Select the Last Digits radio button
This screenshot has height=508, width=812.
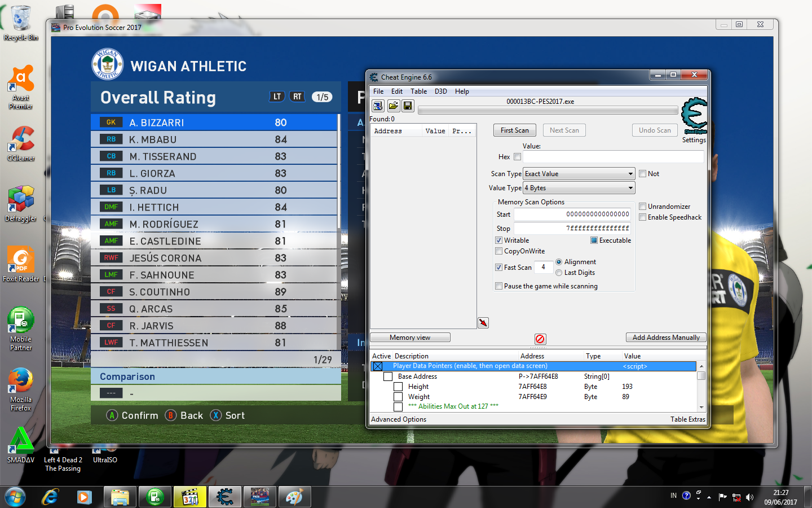559,273
